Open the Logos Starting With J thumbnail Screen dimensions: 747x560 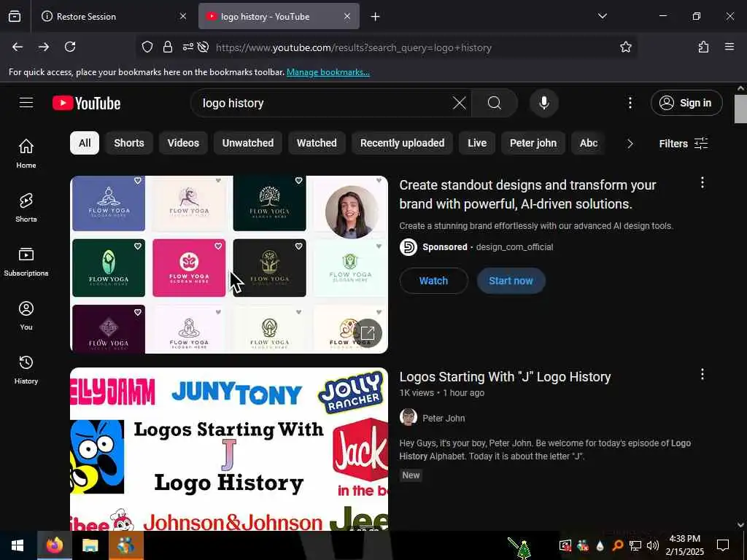(x=229, y=449)
